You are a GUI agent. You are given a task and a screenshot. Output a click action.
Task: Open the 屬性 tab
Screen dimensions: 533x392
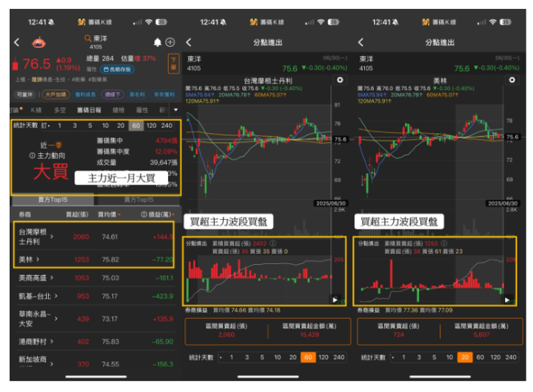(142, 110)
